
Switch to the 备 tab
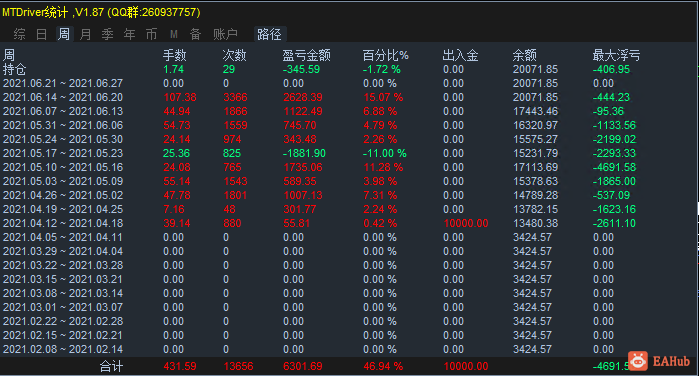pyautogui.click(x=195, y=34)
